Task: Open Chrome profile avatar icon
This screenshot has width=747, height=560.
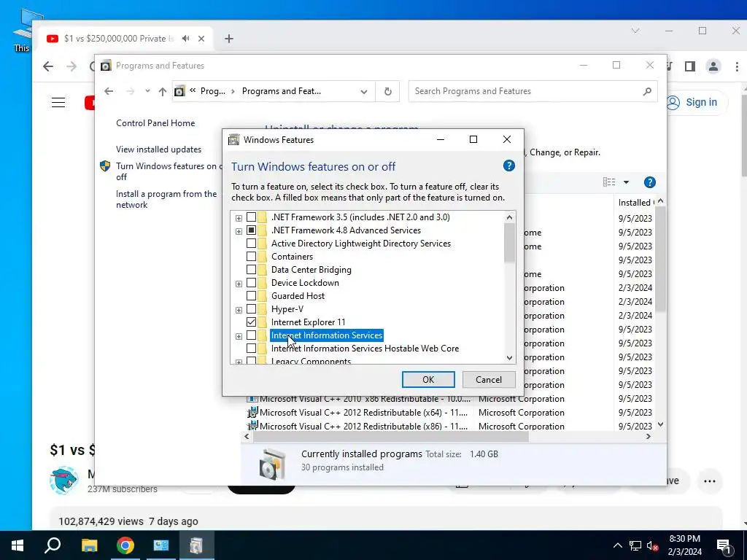Action: pos(713,66)
